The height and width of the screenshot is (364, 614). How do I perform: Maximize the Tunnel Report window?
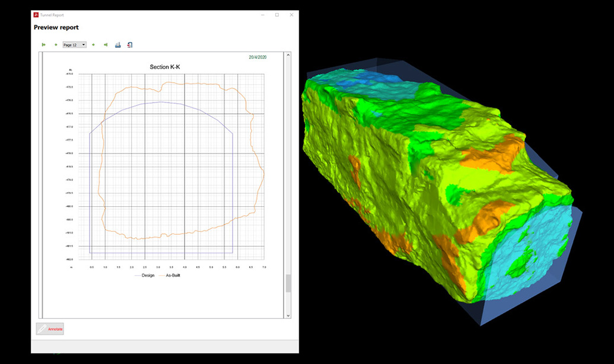pyautogui.click(x=277, y=15)
